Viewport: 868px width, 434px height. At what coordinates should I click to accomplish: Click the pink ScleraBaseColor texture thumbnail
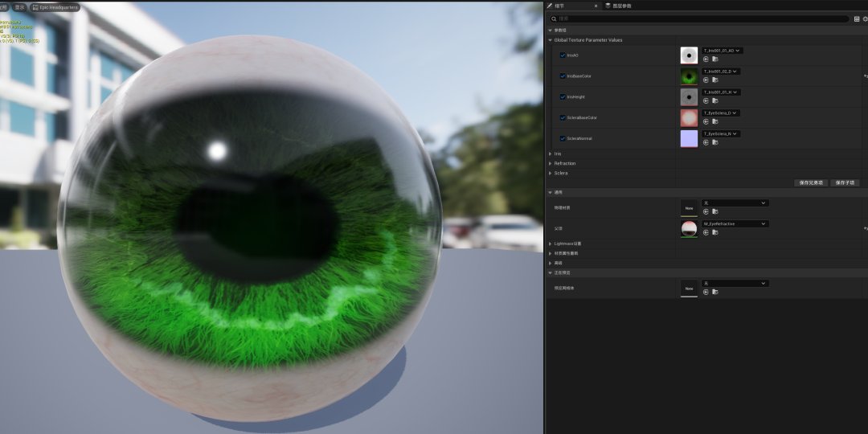click(x=690, y=118)
